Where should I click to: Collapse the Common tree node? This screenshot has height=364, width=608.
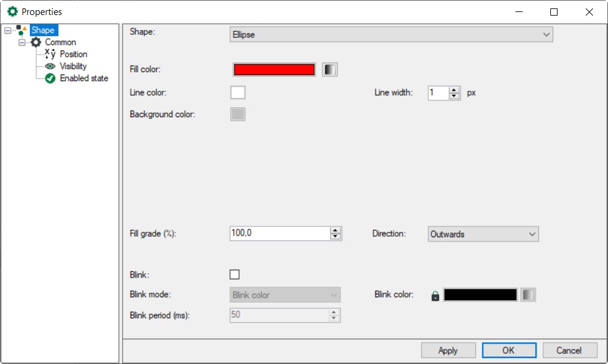tap(22, 42)
